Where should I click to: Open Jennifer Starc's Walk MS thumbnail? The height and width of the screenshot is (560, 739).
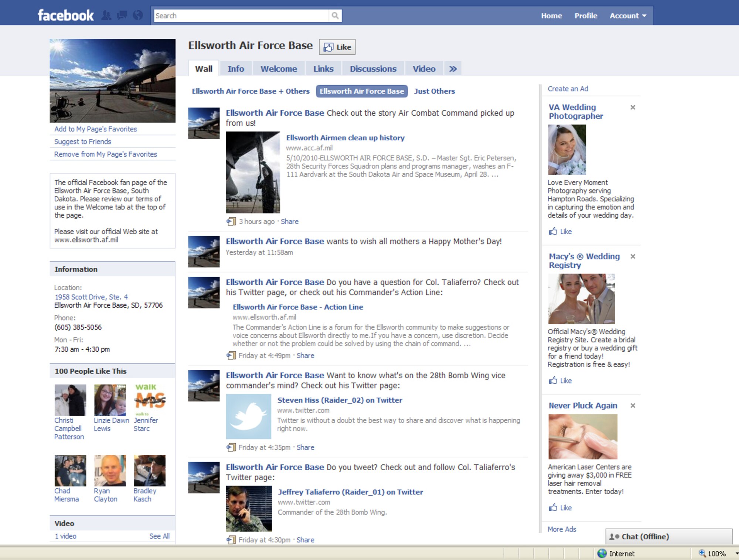pyautogui.click(x=150, y=400)
